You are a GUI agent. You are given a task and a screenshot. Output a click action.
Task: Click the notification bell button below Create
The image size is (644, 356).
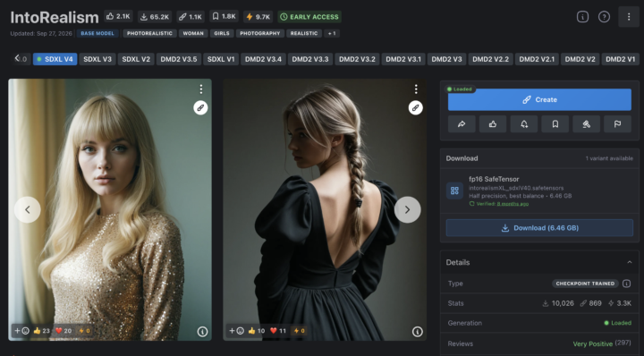pyautogui.click(x=524, y=124)
